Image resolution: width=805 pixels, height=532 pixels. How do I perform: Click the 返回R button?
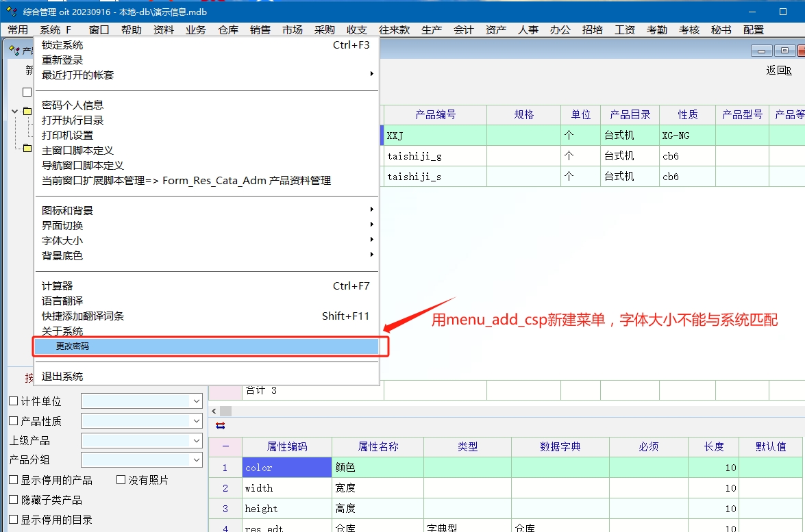[x=778, y=70]
